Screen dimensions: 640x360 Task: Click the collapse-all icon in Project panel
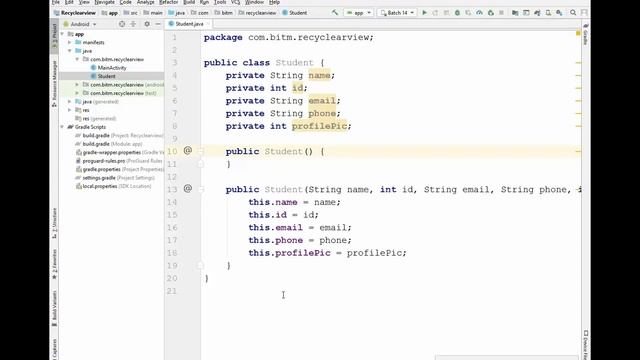(133, 24)
